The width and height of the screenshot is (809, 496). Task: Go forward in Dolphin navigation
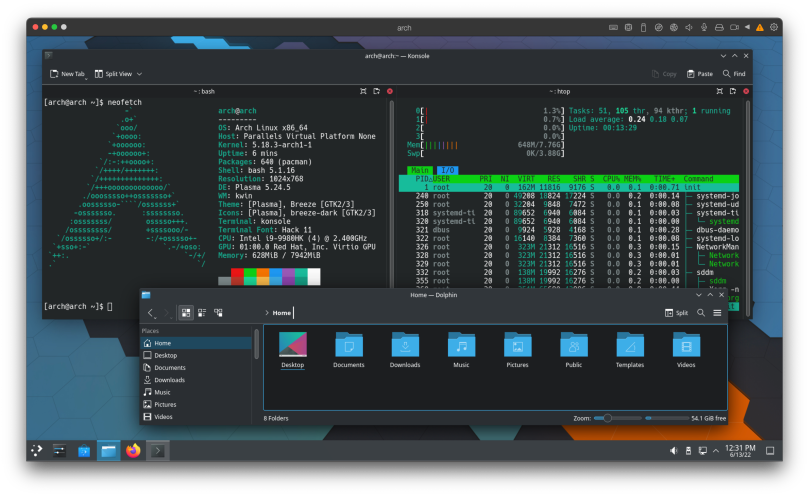click(x=166, y=313)
